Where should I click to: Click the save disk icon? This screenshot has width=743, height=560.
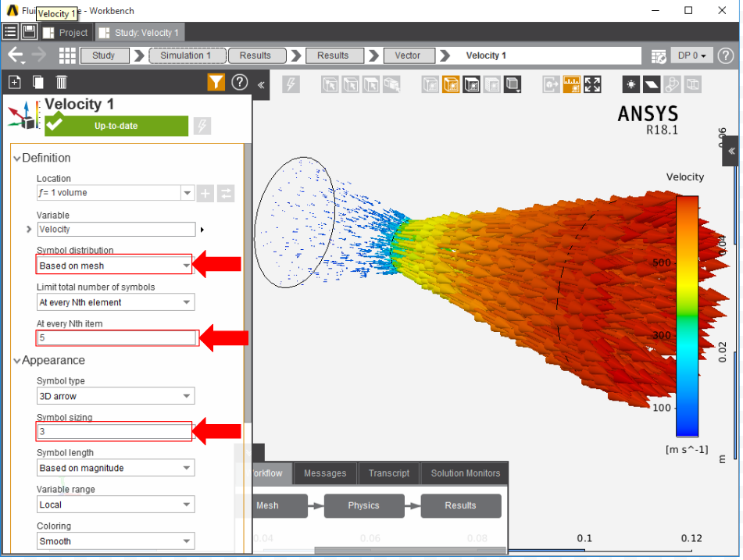[x=29, y=32]
